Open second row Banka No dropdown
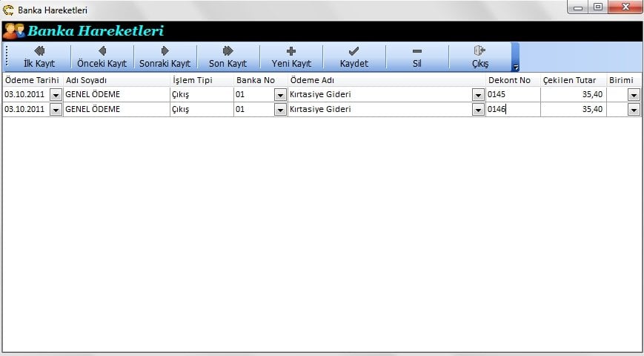This screenshot has width=644, height=356. pyautogui.click(x=280, y=110)
